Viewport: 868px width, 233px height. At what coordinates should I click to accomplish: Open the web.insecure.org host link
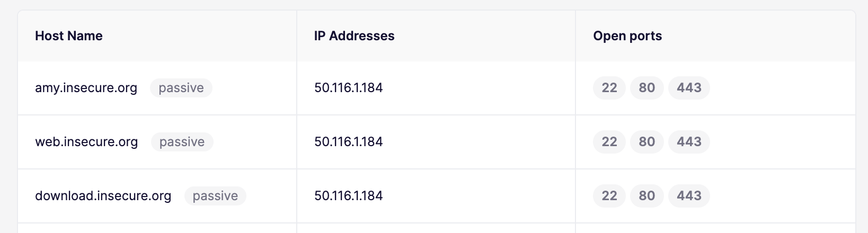pyautogui.click(x=86, y=142)
